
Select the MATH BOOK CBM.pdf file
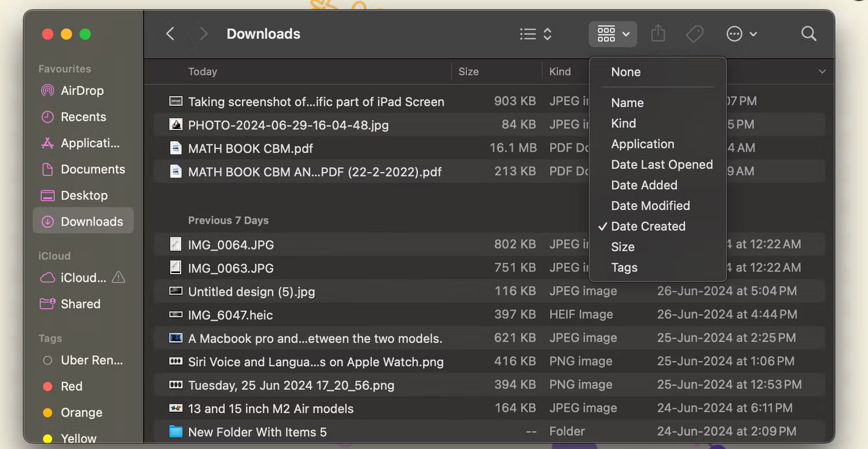coord(250,148)
